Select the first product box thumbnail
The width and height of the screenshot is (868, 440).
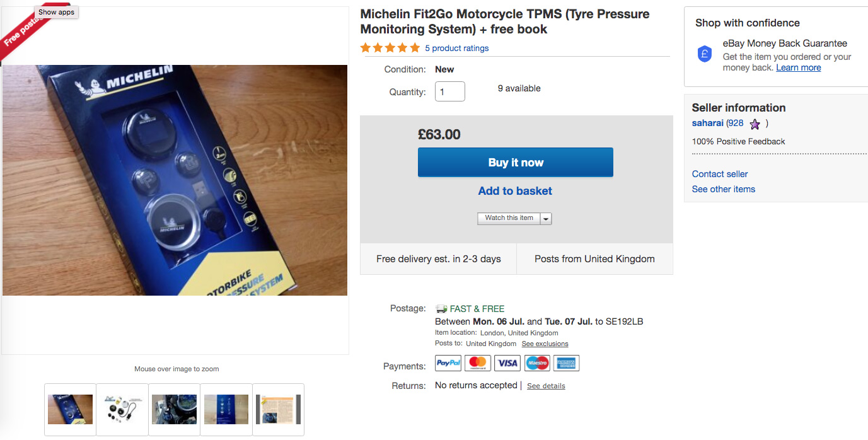(70, 409)
